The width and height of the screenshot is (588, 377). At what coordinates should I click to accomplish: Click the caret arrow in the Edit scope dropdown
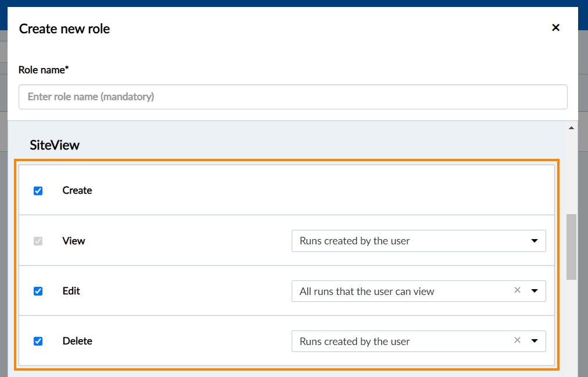[535, 291]
